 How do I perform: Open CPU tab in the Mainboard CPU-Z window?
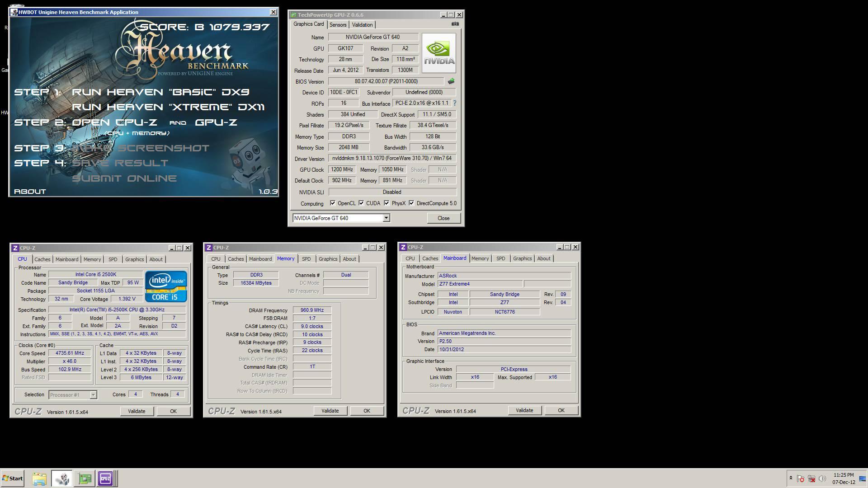click(x=410, y=258)
